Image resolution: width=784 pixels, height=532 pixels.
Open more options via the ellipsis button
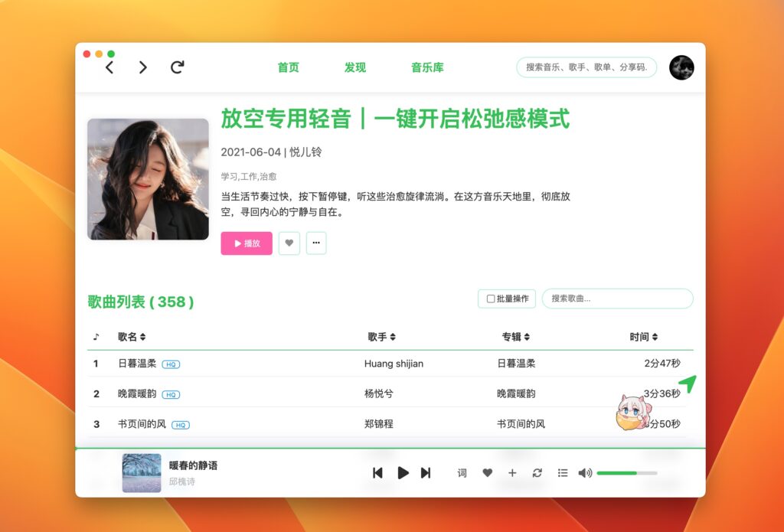tap(316, 243)
